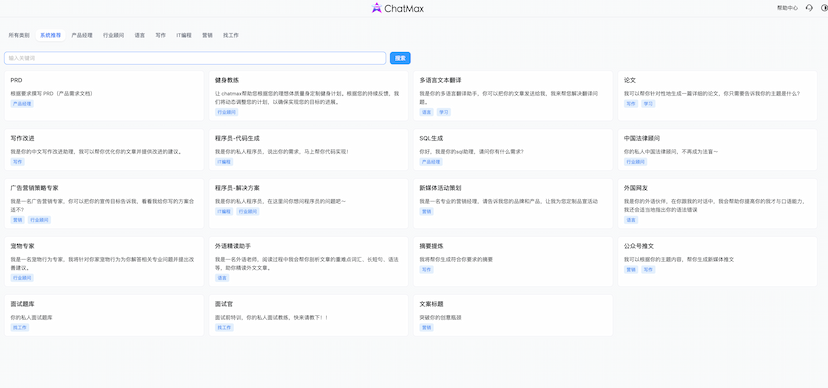
Task: Select the 所有类别 category tab
Action: (19, 35)
